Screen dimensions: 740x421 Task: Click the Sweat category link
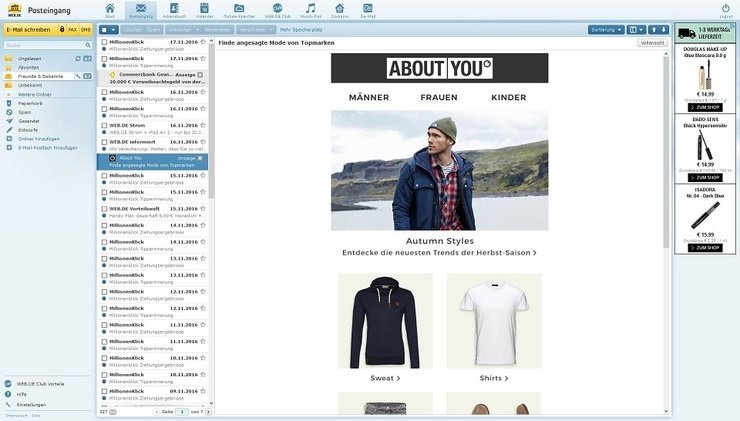tap(385, 378)
